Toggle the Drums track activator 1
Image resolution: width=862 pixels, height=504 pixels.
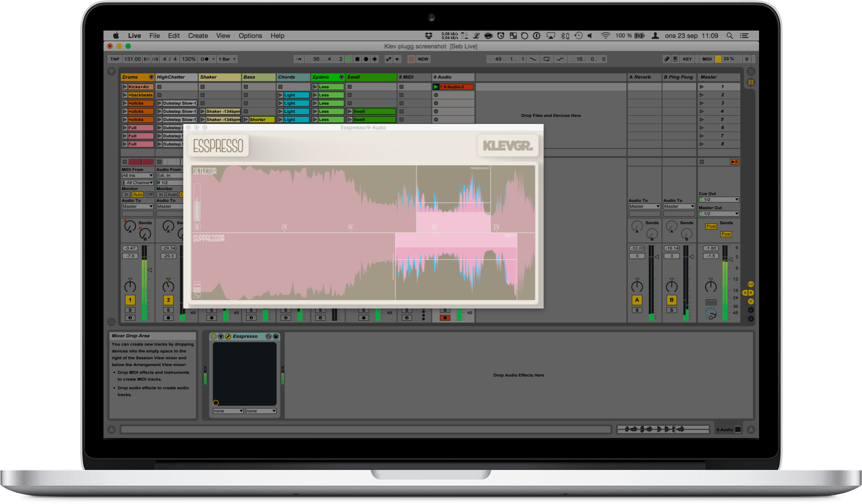[130, 300]
